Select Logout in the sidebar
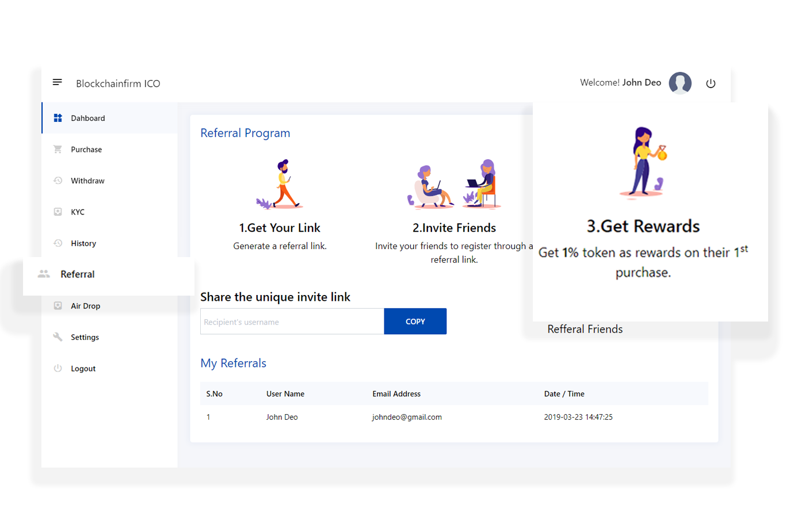The width and height of the screenshot is (786, 532). pos(83,369)
